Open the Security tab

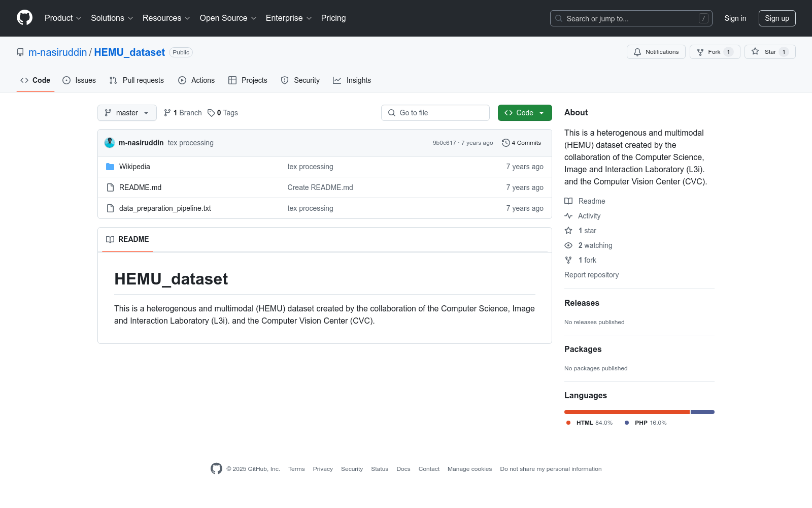[300, 80]
